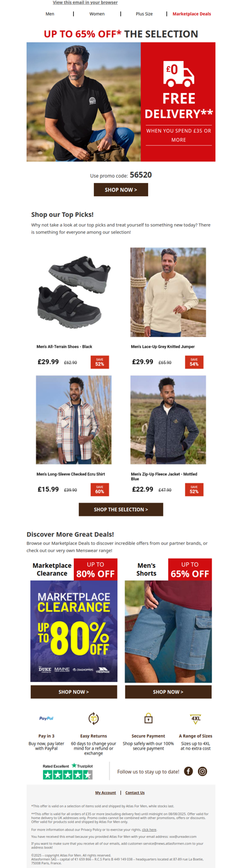Open the Men navigation tab
242x868 pixels.
pos(50,13)
